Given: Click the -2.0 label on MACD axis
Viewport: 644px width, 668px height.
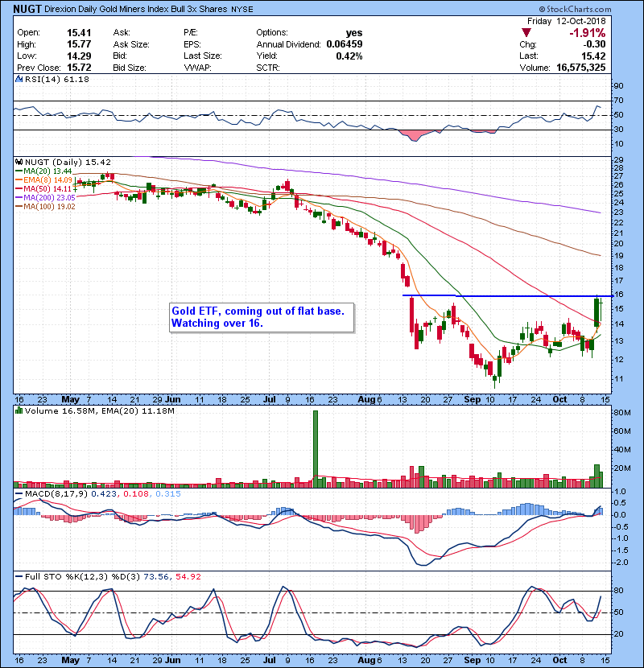Looking at the screenshot, I should [621, 563].
